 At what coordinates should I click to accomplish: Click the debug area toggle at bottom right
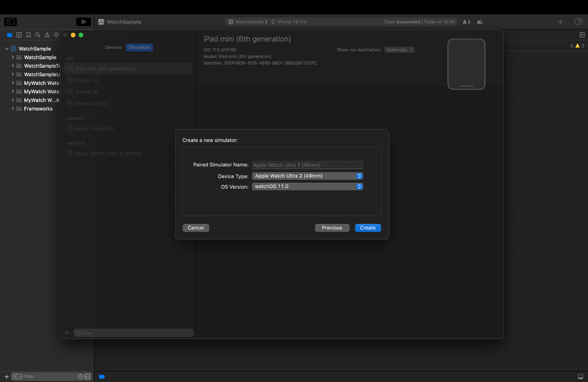(x=580, y=377)
